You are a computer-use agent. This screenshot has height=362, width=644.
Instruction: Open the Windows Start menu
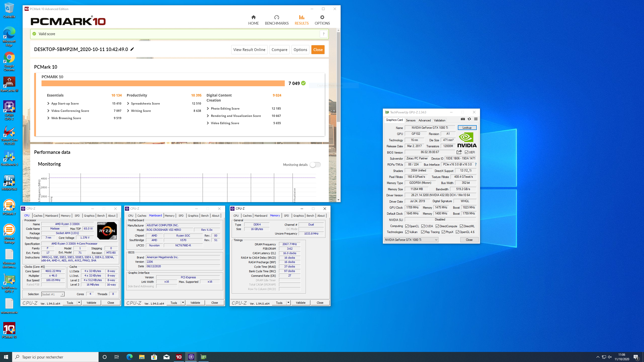[x=6, y=357]
